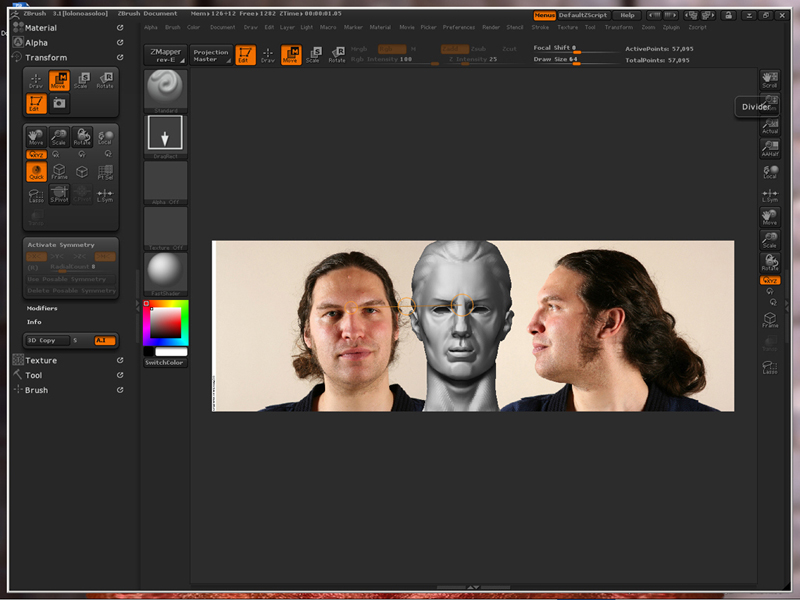Open the ZMapper rev-E dropdown
800x600 pixels.
click(165, 54)
